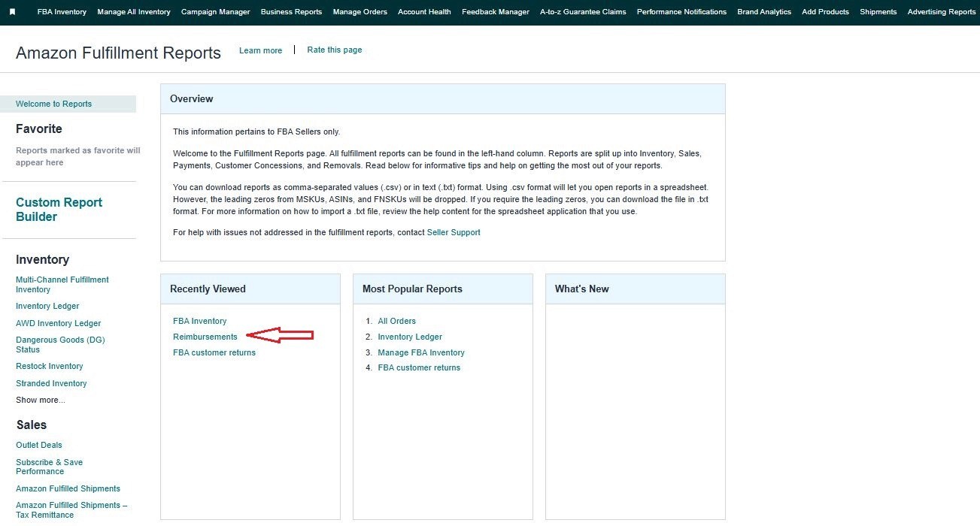View Performance Notifications
This screenshot has height=526, width=980.
(x=681, y=12)
